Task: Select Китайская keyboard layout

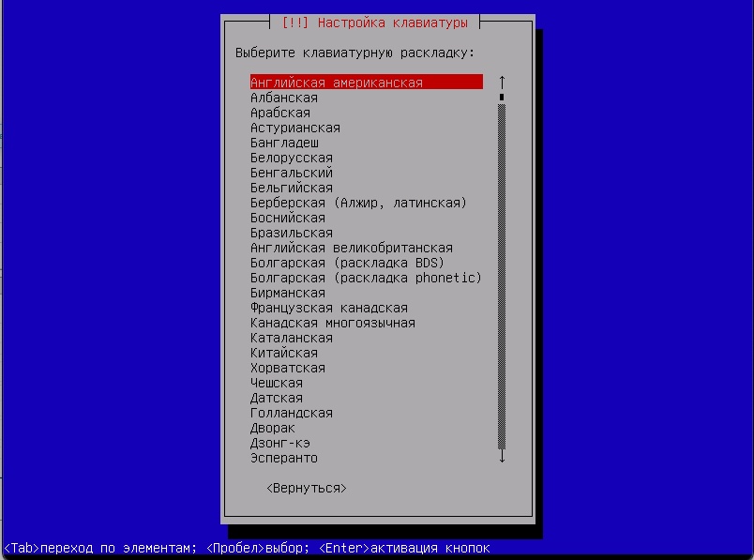Action: (x=284, y=353)
